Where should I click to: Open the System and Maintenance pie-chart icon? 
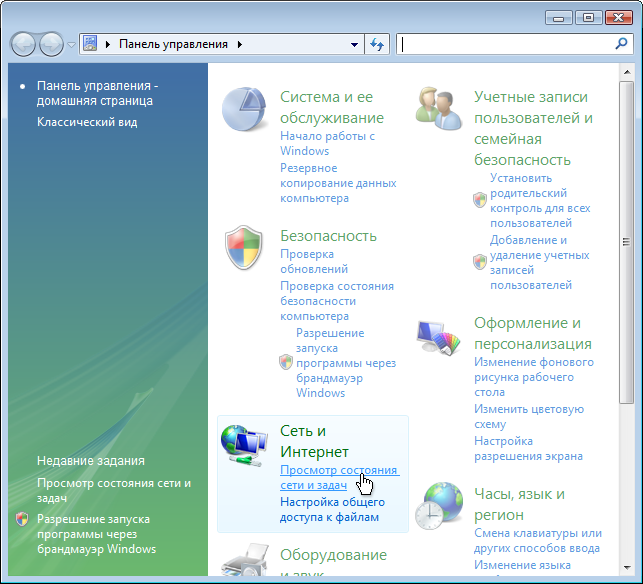coord(244,109)
